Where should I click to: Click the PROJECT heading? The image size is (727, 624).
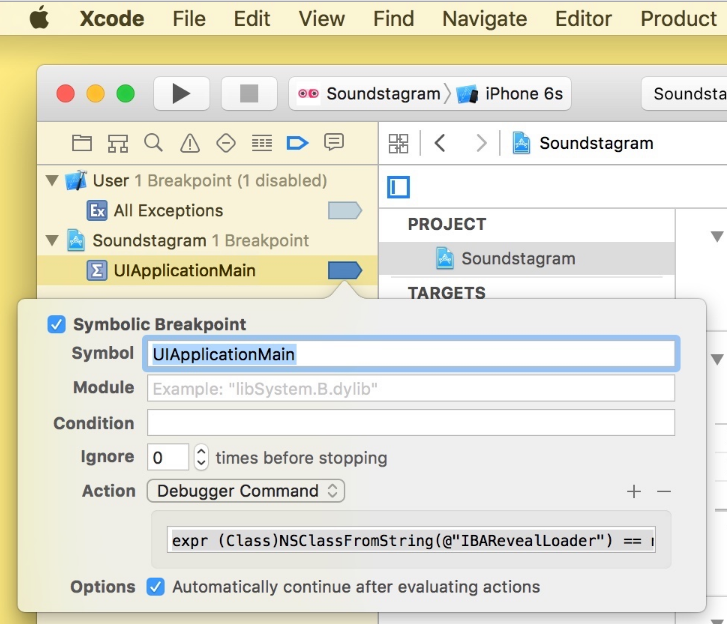click(x=447, y=224)
